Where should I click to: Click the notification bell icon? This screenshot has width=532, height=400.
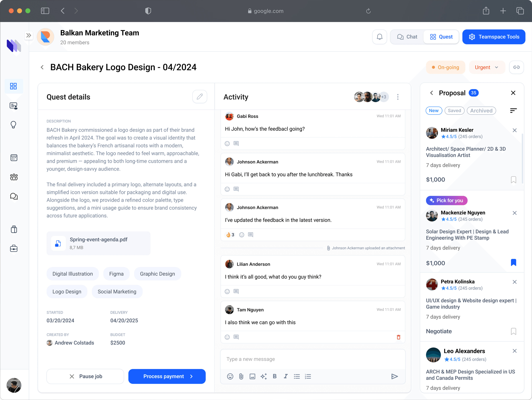379,37
